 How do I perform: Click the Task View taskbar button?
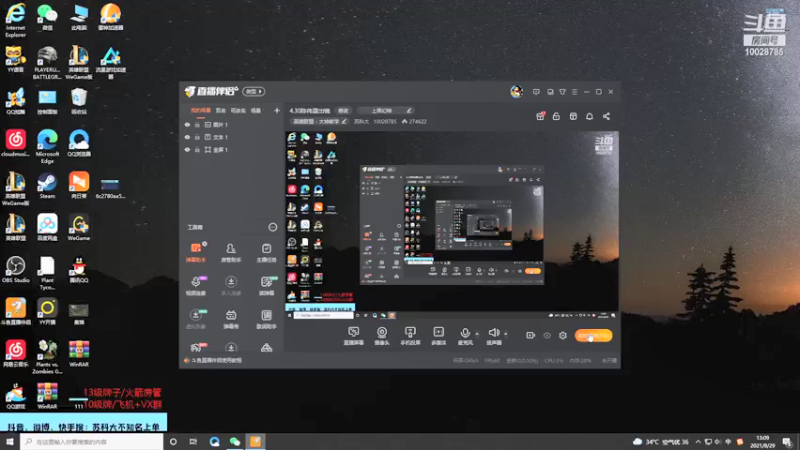193,441
